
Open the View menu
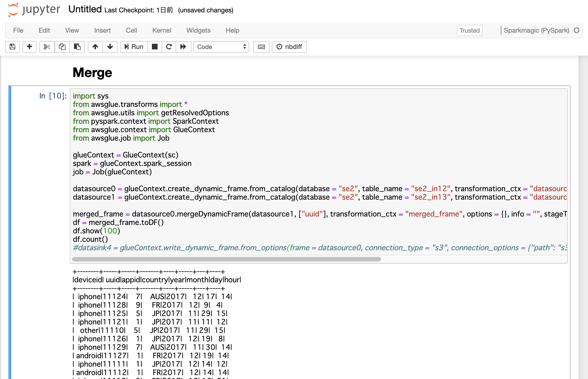(72, 30)
